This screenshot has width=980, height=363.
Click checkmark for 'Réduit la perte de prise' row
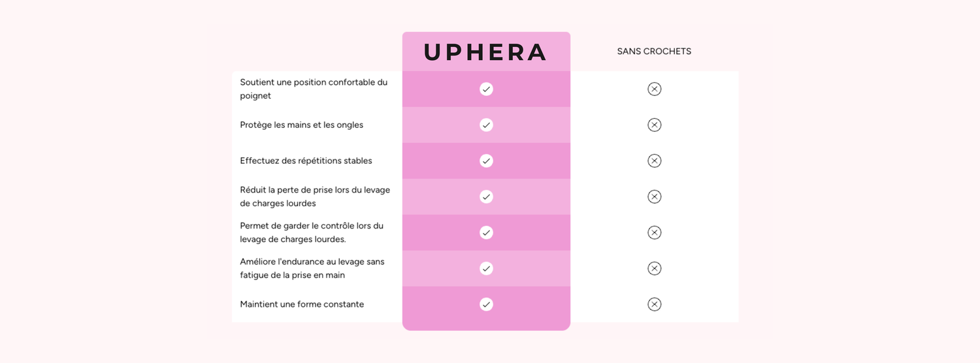tap(486, 197)
